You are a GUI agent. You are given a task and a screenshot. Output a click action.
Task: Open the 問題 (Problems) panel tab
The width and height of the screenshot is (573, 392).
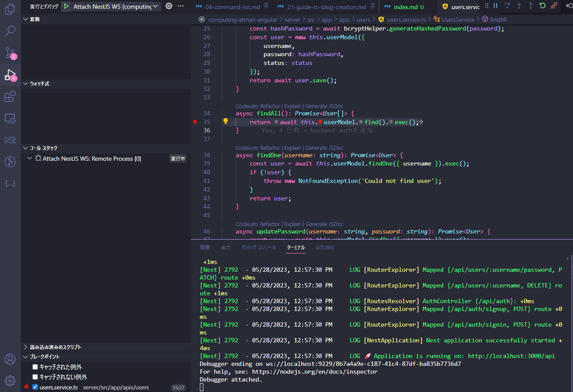[205, 247]
